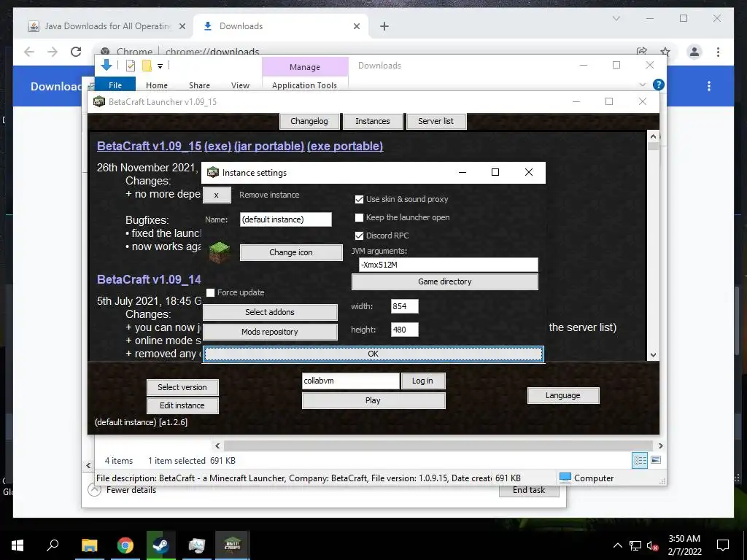The image size is (747, 560).
Task: Click Explorer horizontal scrollbar right arrow
Action: pyautogui.click(x=660, y=446)
